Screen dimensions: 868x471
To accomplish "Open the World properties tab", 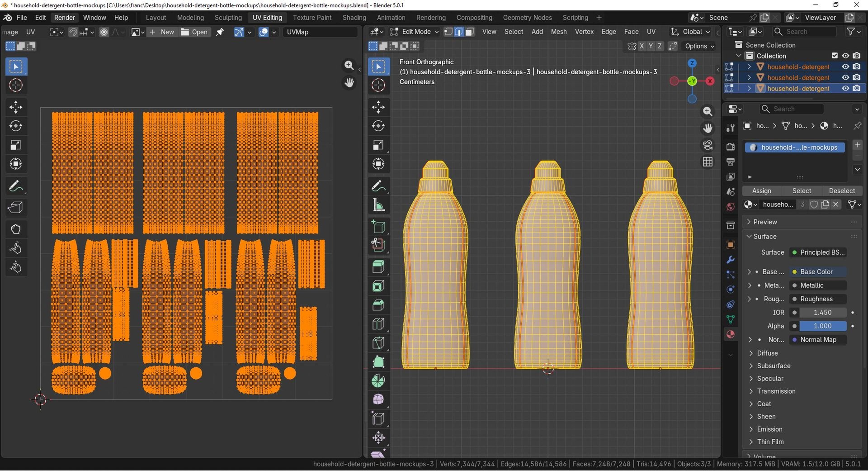I will point(730,207).
